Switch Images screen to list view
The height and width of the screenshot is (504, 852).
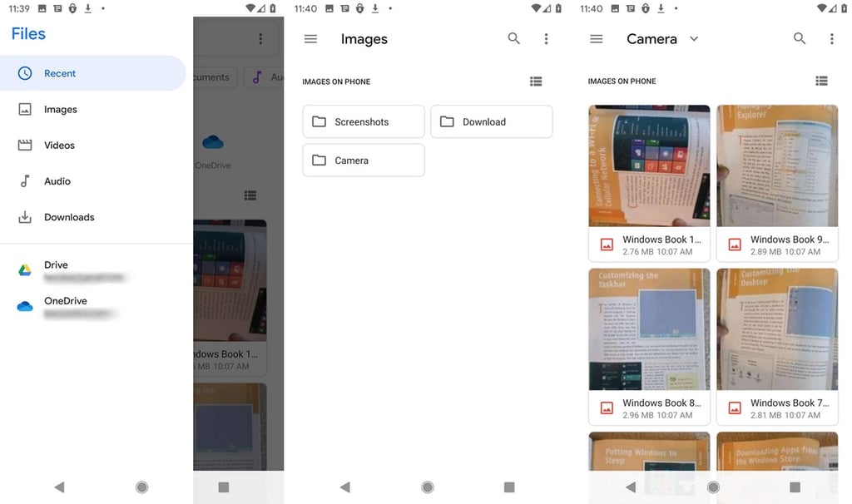(536, 82)
